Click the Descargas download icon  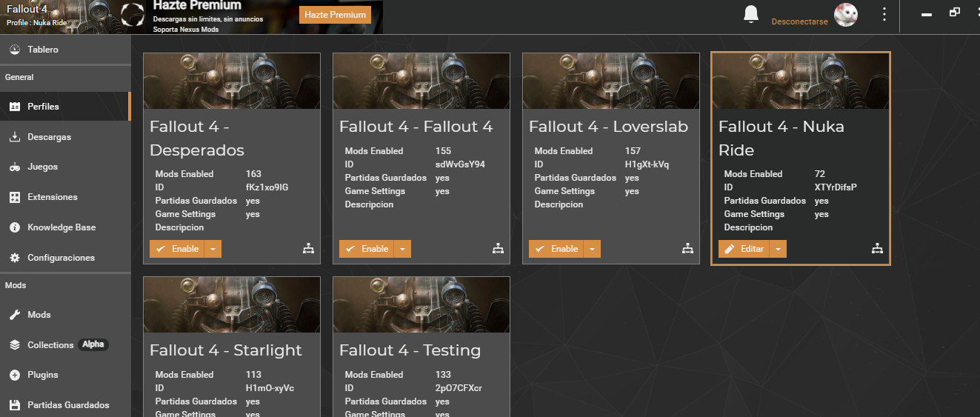[x=14, y=137]
